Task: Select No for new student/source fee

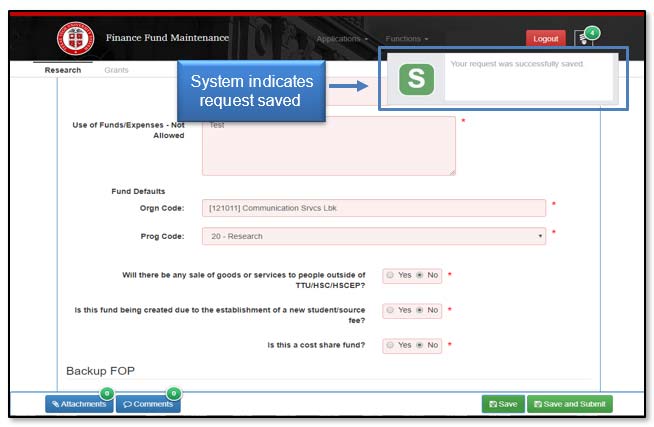Action: click(x=420, y=310)
